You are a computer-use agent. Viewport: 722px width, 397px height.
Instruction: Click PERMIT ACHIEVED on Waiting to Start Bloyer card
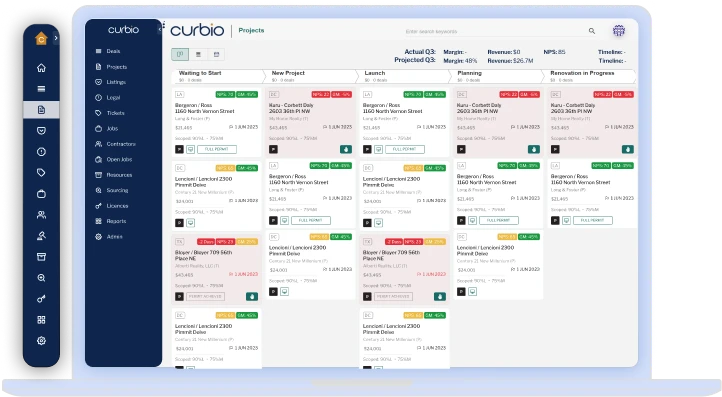(205, 297)
